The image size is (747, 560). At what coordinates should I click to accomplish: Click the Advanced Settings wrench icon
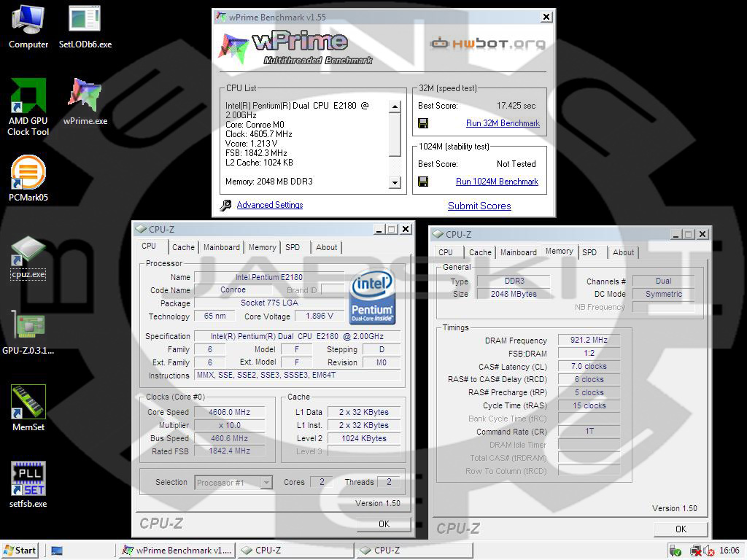pyautogui.click(x=225, y=205)
